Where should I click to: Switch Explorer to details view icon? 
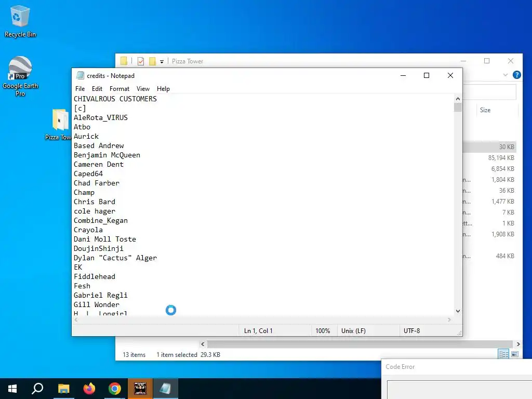pyautogui.click(x=503, y=354)
